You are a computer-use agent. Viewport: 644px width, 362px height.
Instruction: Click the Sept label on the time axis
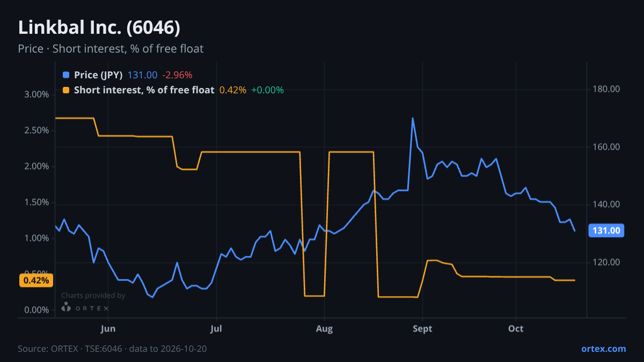[x=422, y=328]
